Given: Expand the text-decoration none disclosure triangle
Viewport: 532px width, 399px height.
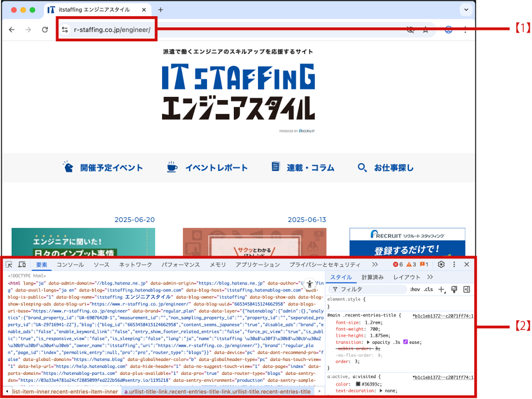Looking at the screenshot, I should [x=381, y=392].
